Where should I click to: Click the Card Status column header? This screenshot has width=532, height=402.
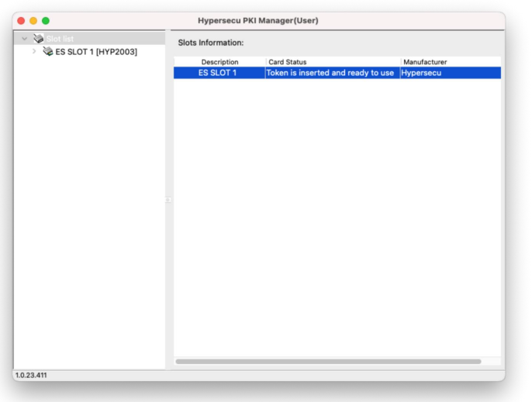tap(333, 62)
